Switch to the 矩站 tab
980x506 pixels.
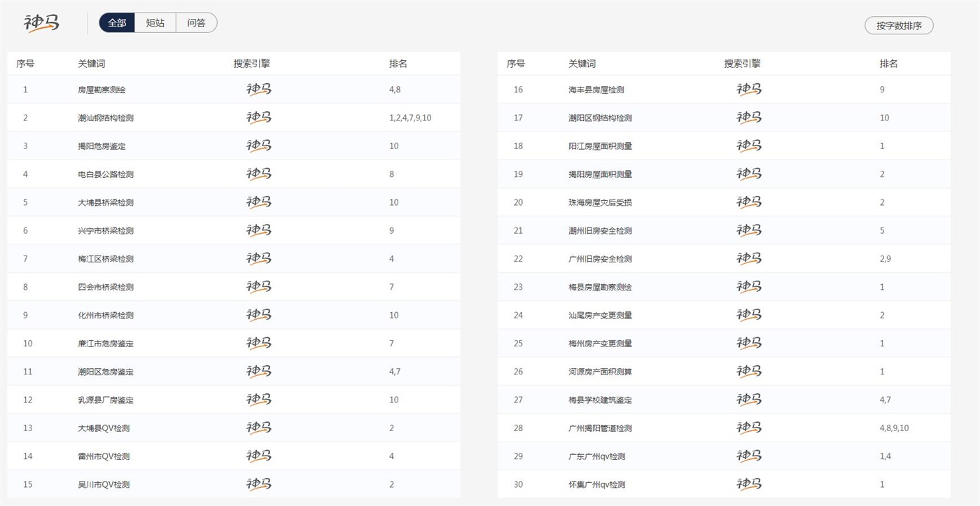point(155,23)
